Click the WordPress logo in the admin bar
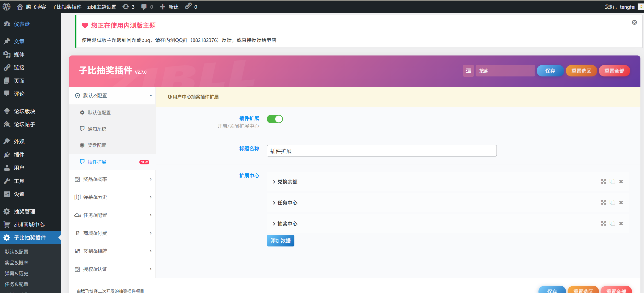Screen dimensions: 644x293 click(x=6, y=7)
